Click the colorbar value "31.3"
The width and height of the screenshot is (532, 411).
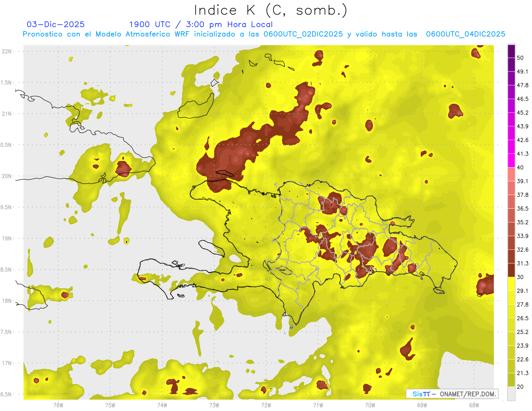coord(523,263)
